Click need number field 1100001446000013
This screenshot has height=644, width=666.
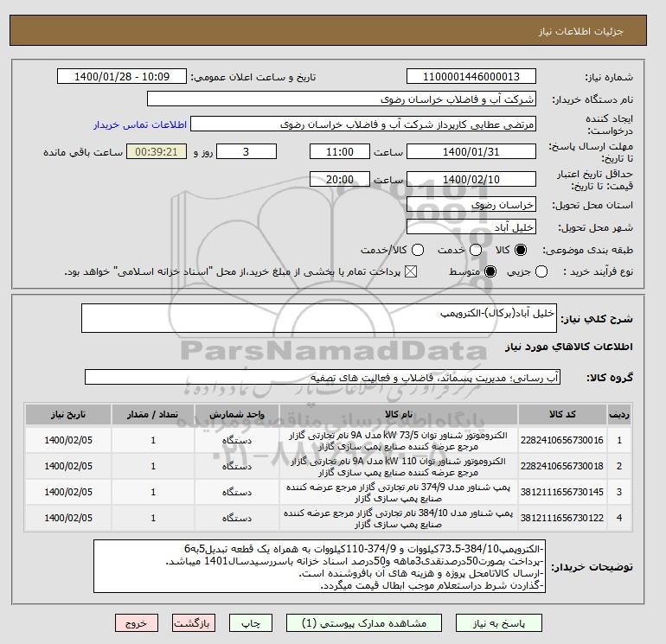[471, 76]
